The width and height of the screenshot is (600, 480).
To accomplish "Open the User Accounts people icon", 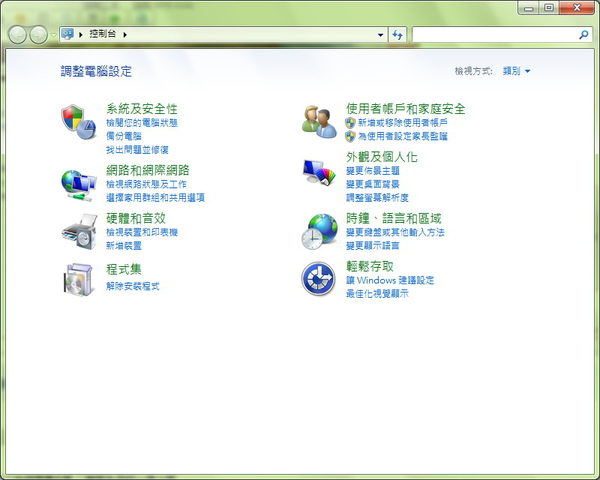I will click(319, 122).
